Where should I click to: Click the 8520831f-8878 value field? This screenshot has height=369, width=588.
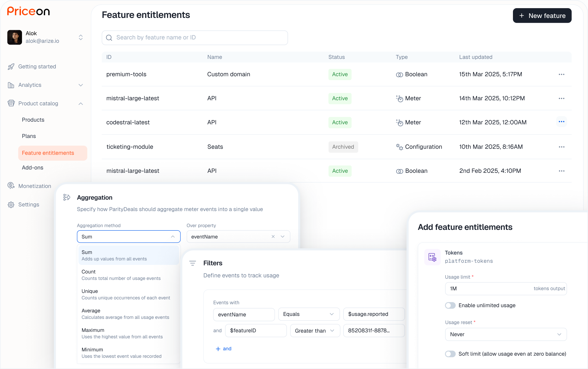click(374, 330)
